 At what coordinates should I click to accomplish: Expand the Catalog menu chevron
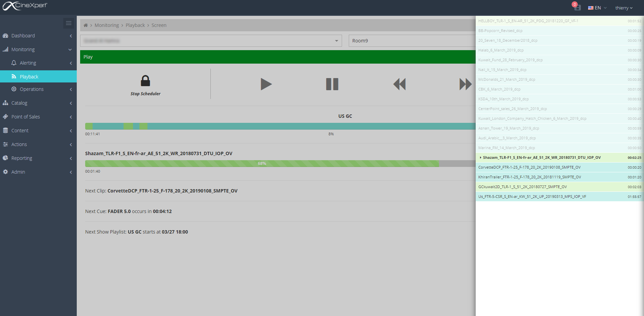[x=71, y=103]
